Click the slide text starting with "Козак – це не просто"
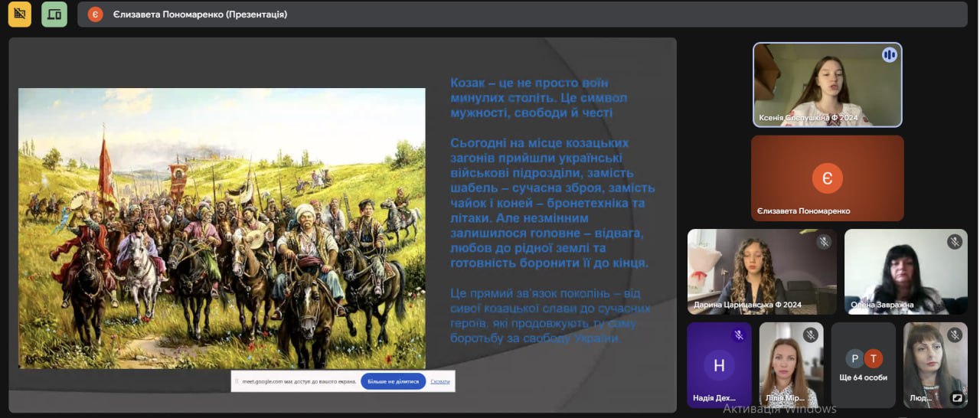This screenshot has width=980, height=418. pos(538,98)
